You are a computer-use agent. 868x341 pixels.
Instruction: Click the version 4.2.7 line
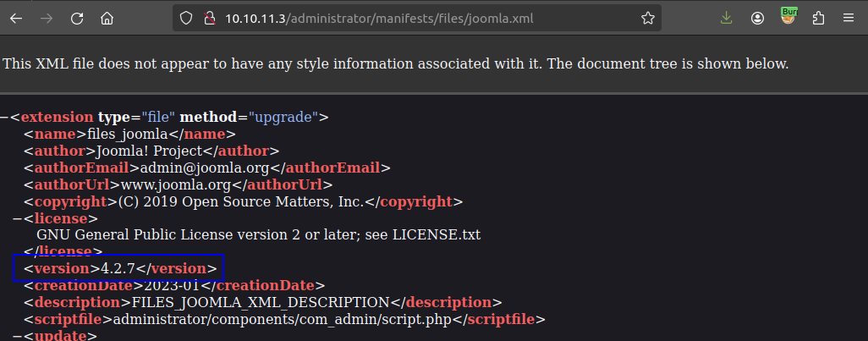click(x=119, y=269)
